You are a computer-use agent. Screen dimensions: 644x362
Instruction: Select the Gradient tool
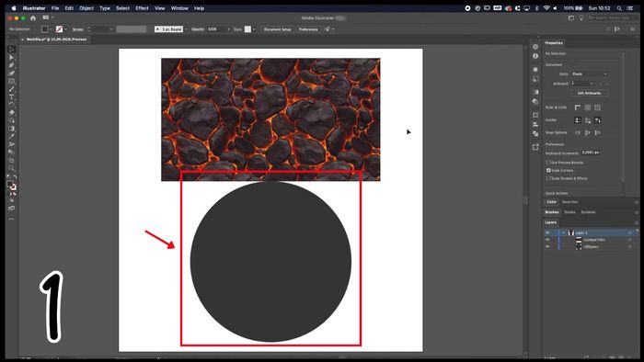[11, 129]
